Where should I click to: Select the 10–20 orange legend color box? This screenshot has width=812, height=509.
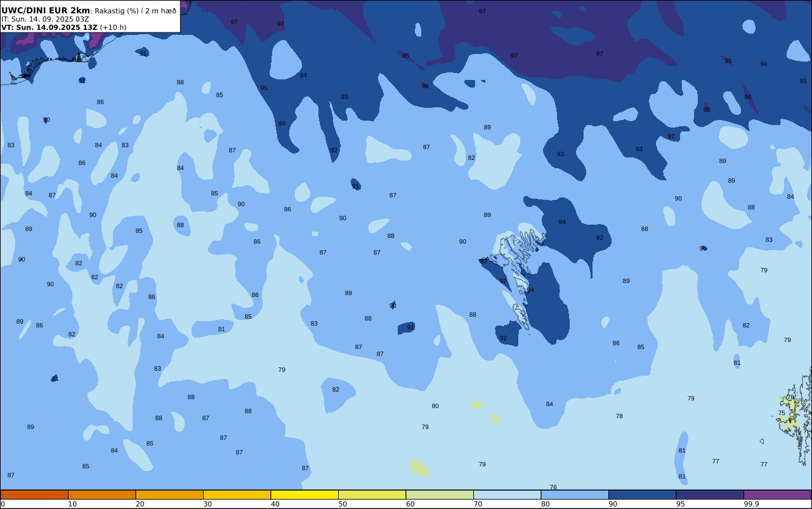pos(101,494)
